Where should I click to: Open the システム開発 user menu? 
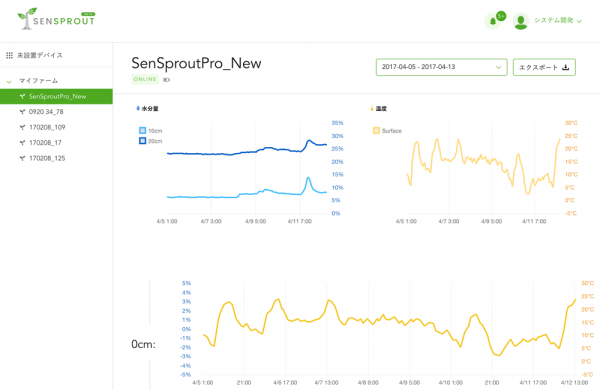click(x=558, y=21)
